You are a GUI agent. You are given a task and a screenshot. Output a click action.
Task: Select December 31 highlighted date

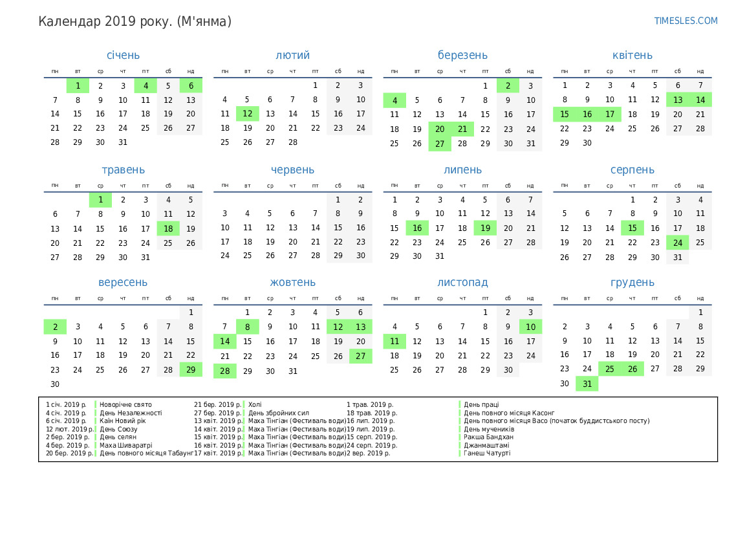click(x=587, y=384)
